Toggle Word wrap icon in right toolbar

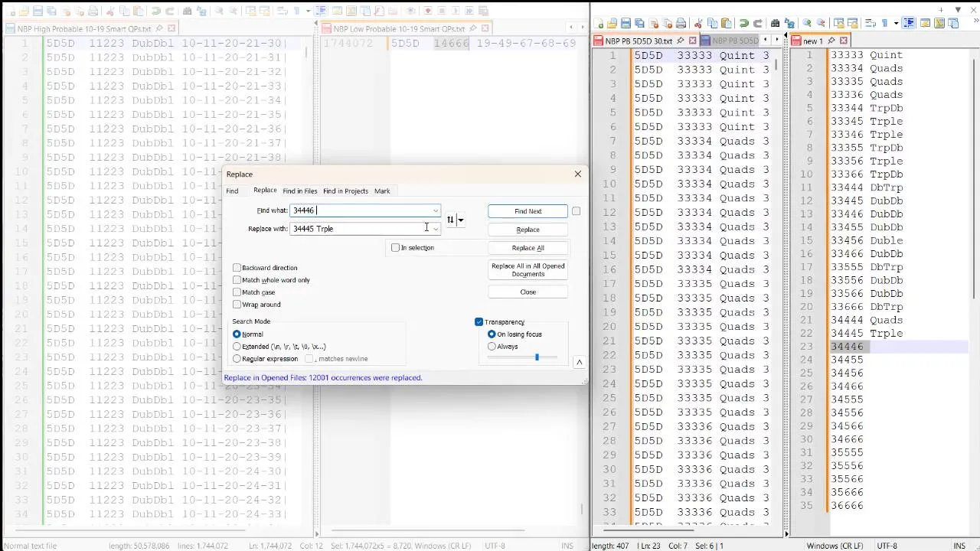(x=871, y=23)
